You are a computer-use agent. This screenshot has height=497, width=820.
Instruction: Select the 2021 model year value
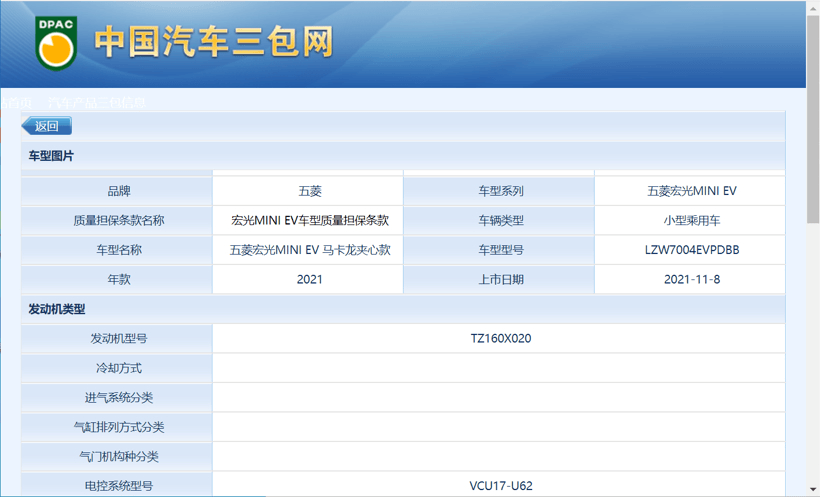click(x=308, y=279)
